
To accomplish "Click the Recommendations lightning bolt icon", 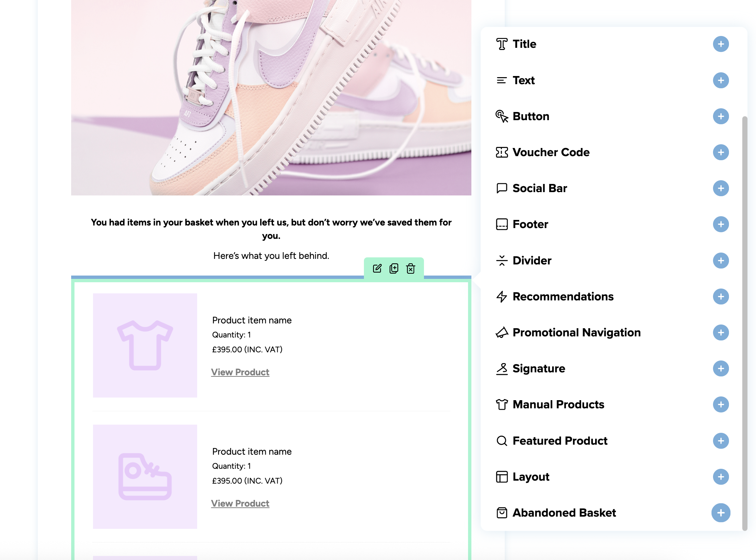I will pos(502,296).
